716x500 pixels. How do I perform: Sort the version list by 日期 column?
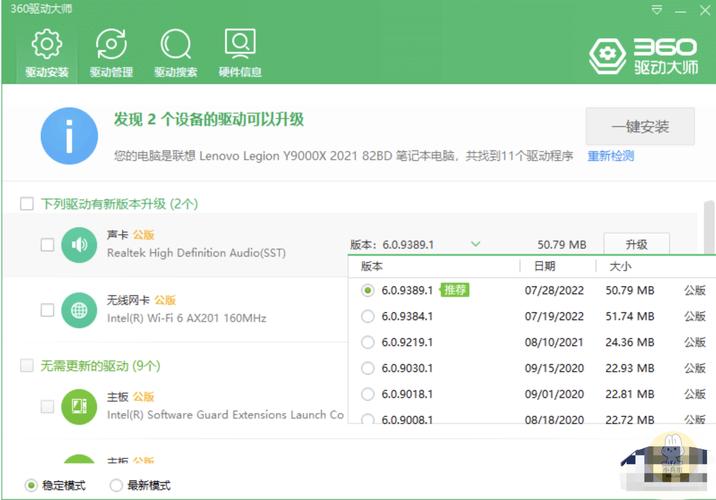pyautogui.click(x=545, y=267)
